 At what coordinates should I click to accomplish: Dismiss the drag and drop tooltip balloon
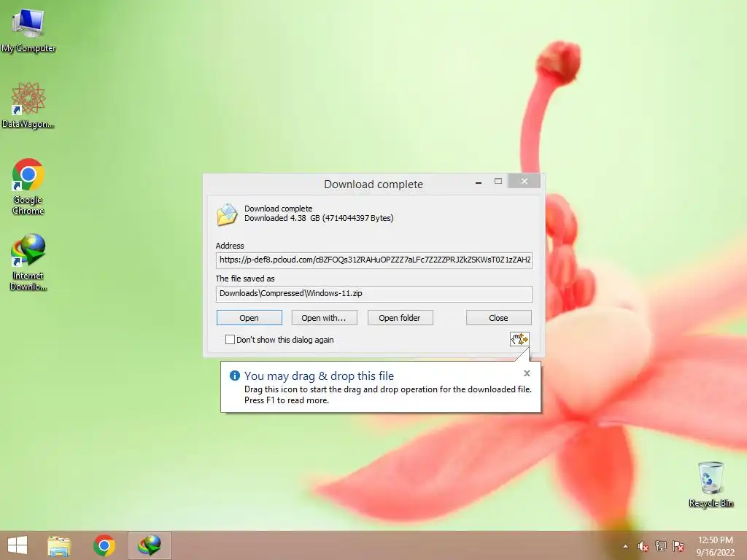[x=527, y=373]
